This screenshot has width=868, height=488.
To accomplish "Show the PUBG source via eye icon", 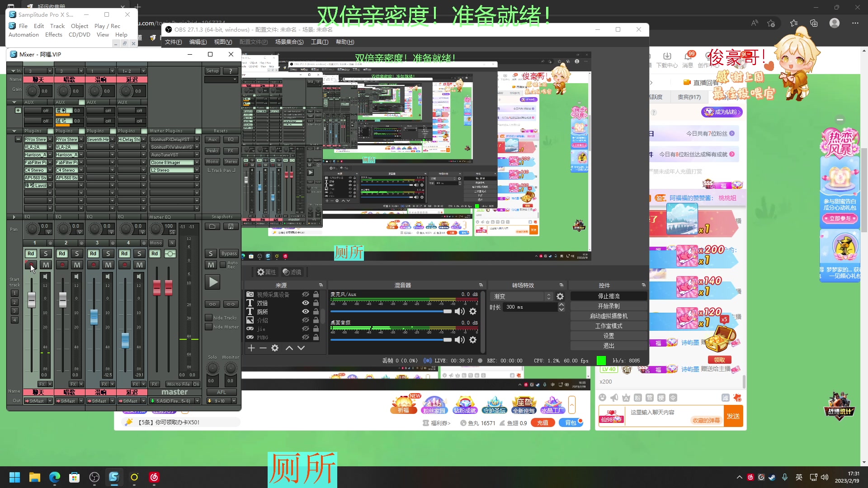I will pos(306,338).
